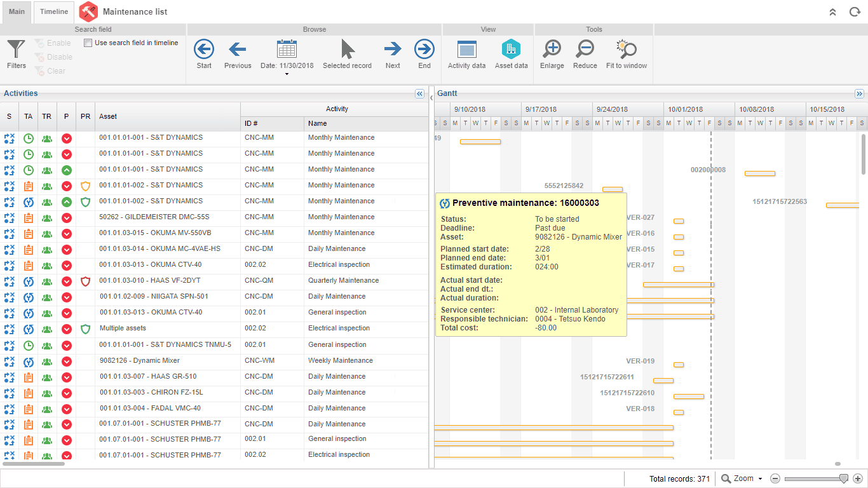
Task: Click the Gantt horizontal scrollbar thumb
Action: pos(837,464)
